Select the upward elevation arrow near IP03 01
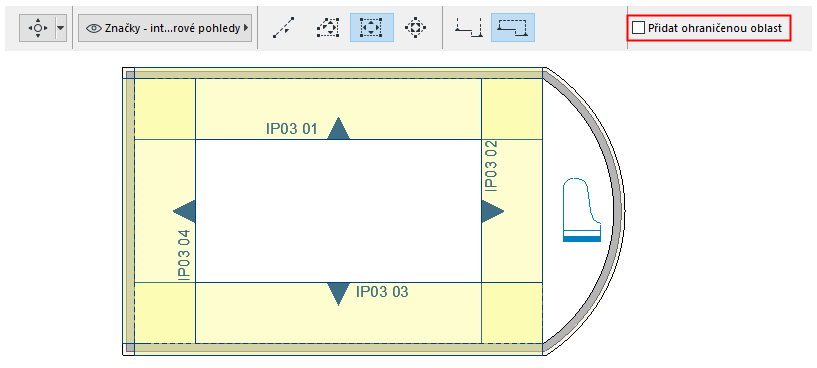Viewport: 817px width, 368px height. pyautogui.click(x=339, y=128)
